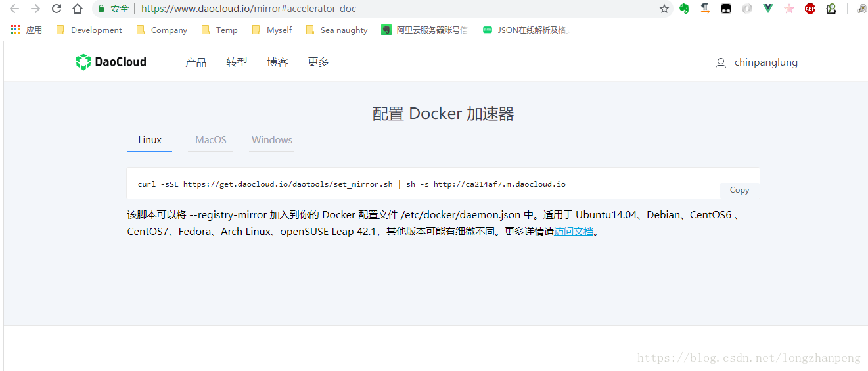Open the 博客 navigation item

[277, 62]
